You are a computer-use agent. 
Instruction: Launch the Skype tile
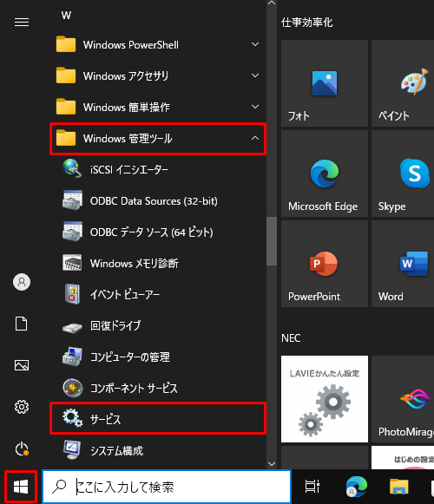(x=403, y=173)
